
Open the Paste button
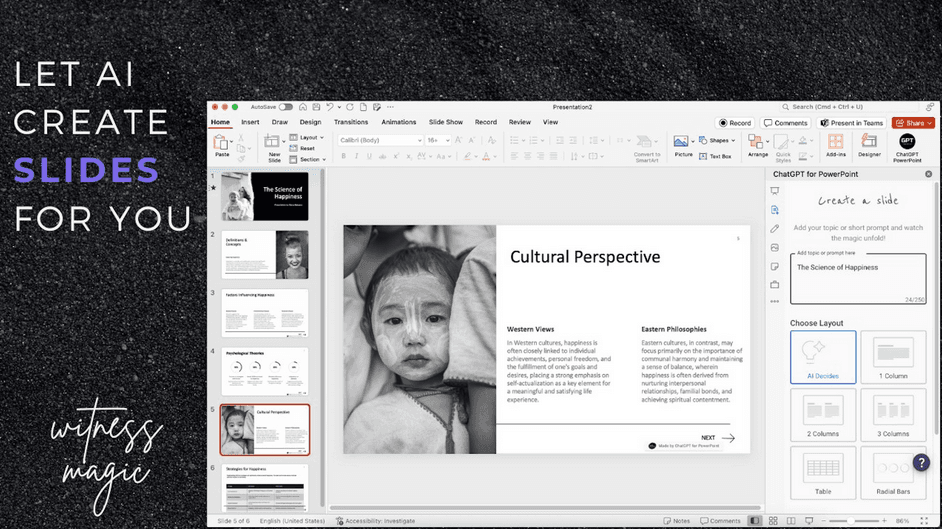coord(222,146)
